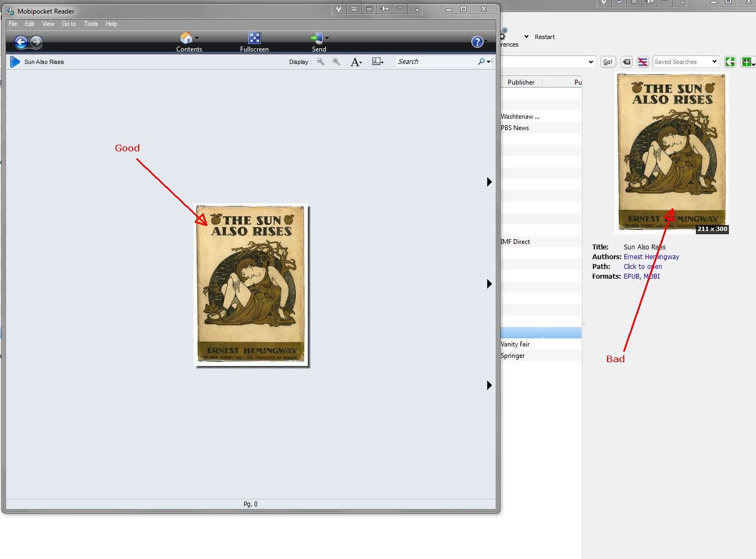Click the green plus save-search icon
This screenshot has width=756, height=559.
click(748, 62)
